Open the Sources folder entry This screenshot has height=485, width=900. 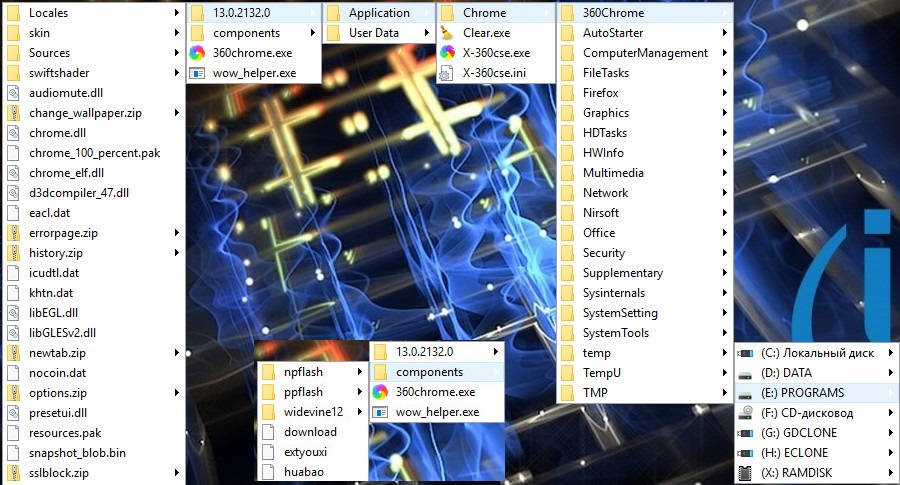(93, 53)
